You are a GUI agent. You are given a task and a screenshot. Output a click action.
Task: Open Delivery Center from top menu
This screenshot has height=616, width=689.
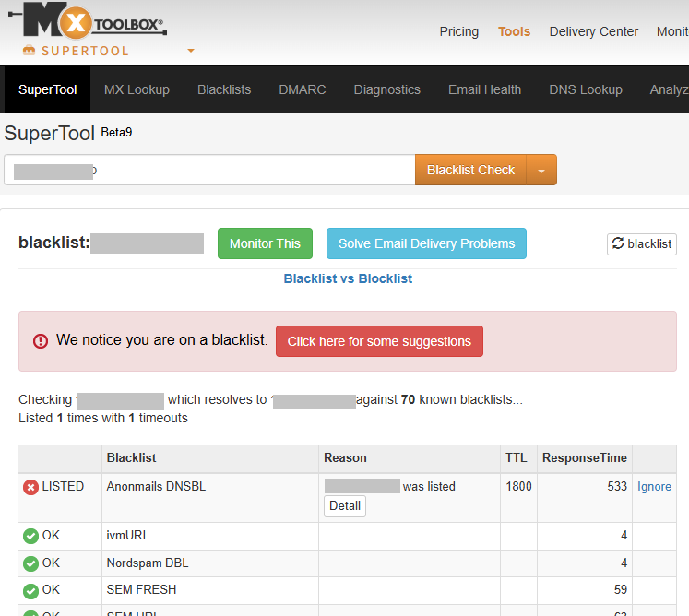coord(593,31)
